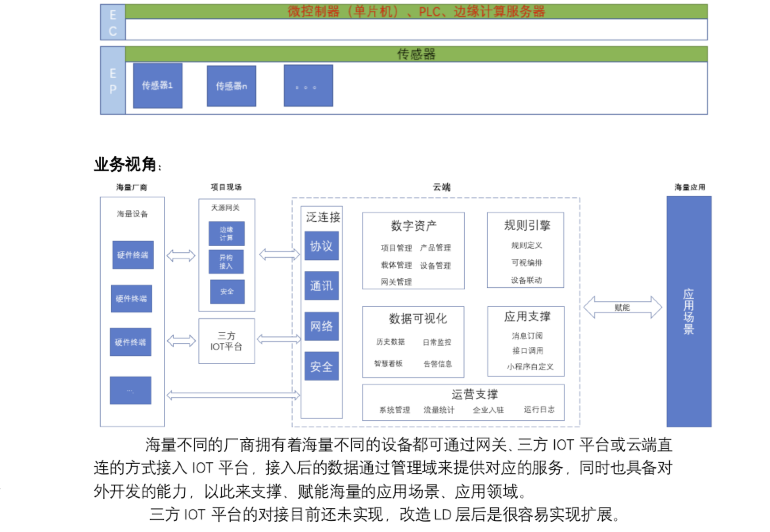
Task: Select 项目管理 text
Action: (396, 248)
